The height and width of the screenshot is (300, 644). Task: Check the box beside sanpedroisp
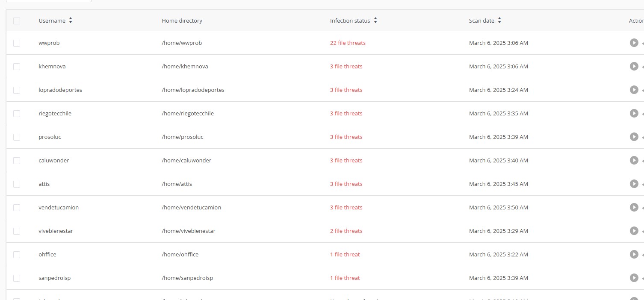pos(17,278)
